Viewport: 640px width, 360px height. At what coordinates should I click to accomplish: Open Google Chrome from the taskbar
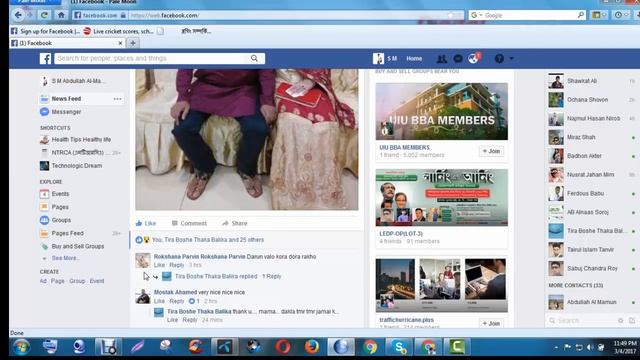click(x=370, y=347)
